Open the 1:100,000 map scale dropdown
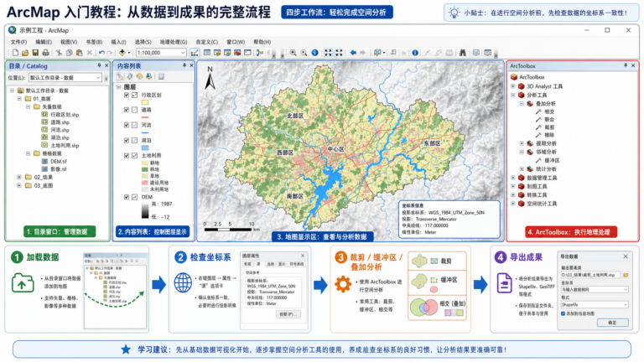This screenshot has height=362, width=644. click(183, 53)
